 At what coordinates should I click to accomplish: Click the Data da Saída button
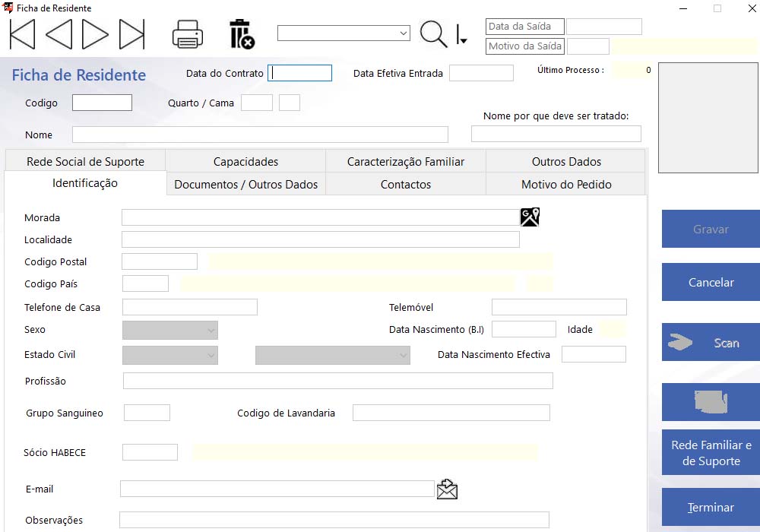[525, 26]
